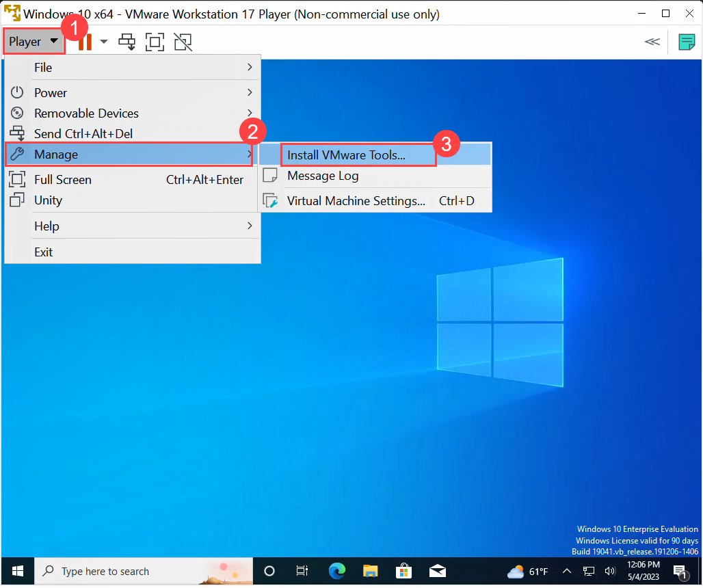Click the Power menu icon
Viewport: 703px width, 588px height.
click(17, 92)
